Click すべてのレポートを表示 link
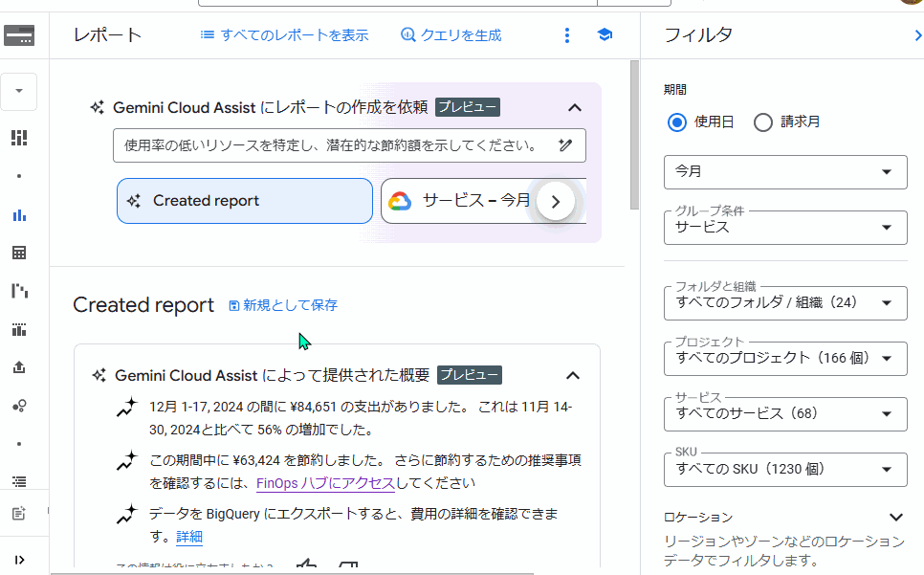924x575 pixels. coord(284,35)
